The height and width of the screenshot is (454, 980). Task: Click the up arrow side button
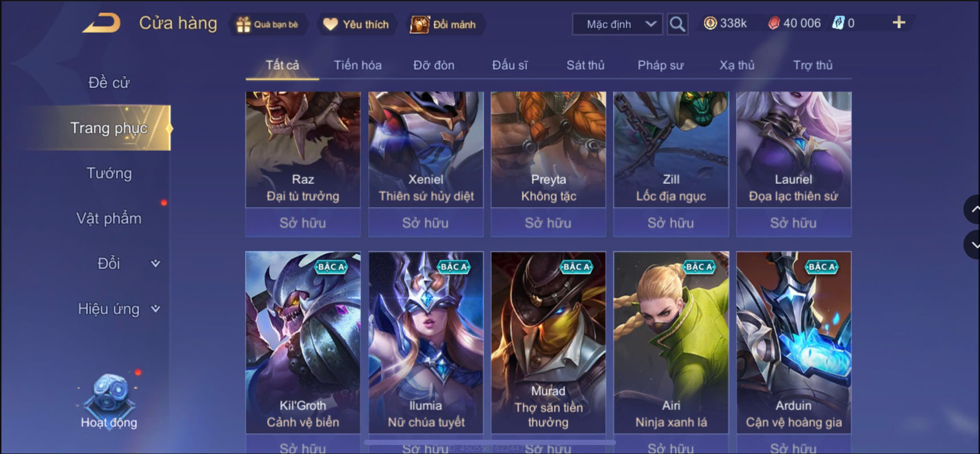tap(973, 209)
